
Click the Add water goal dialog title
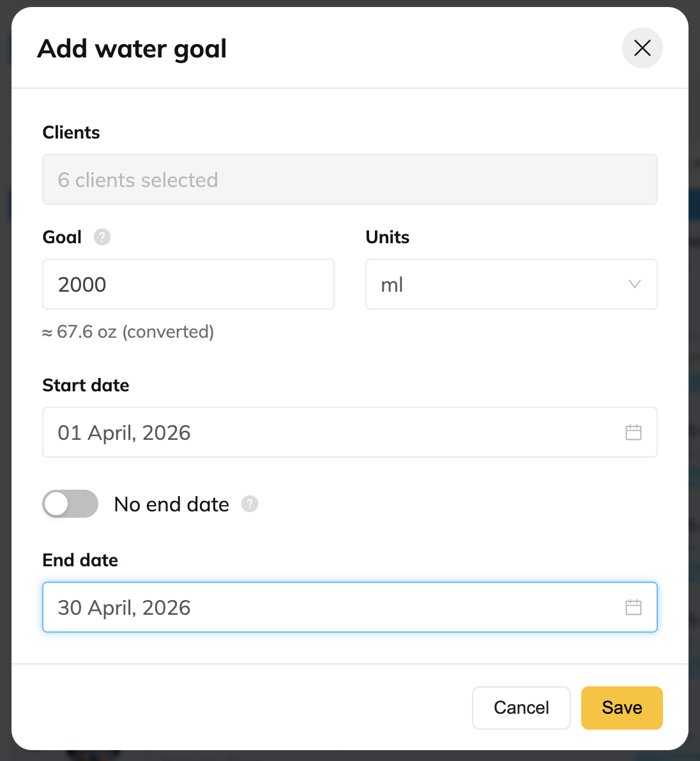[132, 49]
